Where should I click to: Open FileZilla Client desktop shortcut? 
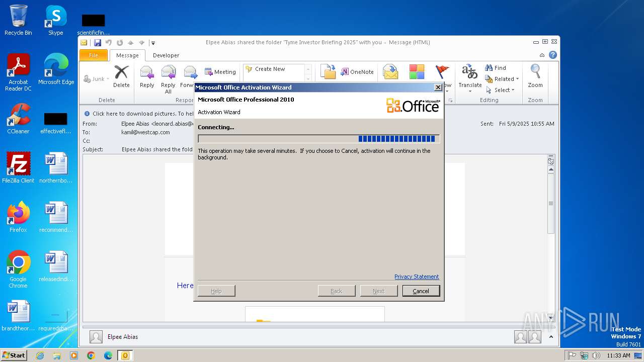pyautogui.click(x=18, y=168)
